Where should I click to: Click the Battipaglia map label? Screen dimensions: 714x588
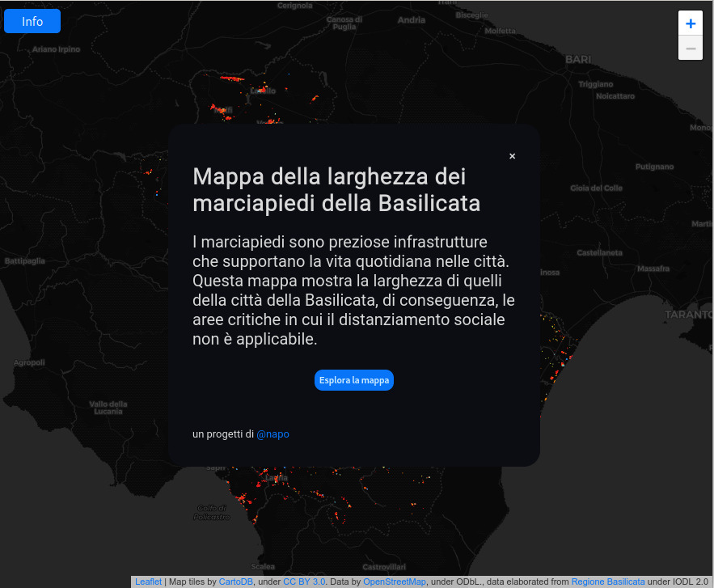25,261
